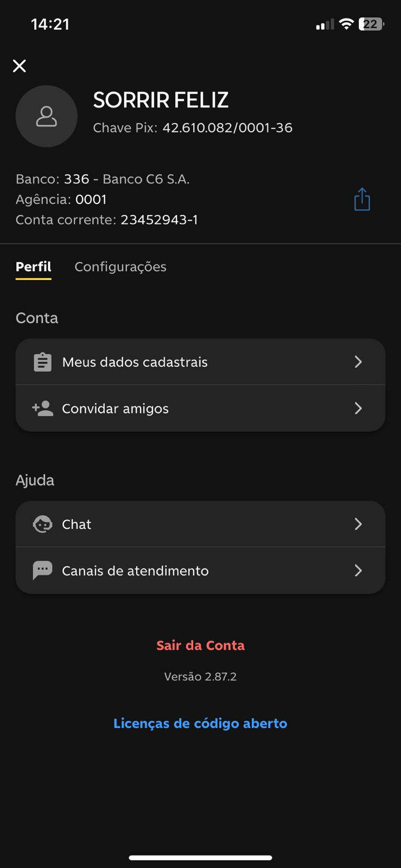
Task: Tap the Conta corrente number 23452943-1
Action: (x=159, y=220)
